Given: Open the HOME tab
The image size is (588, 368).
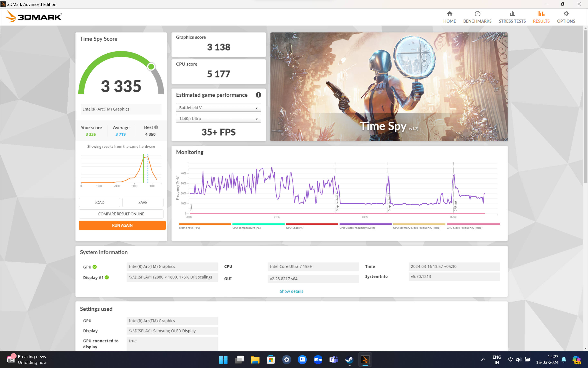Looking at the screenshot, I should pos(449,17).
